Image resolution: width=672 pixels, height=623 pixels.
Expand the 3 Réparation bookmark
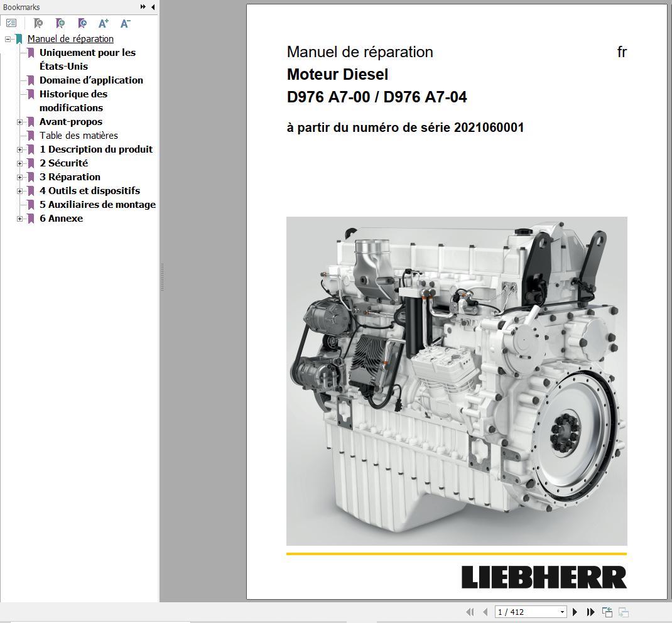(19, 177)
